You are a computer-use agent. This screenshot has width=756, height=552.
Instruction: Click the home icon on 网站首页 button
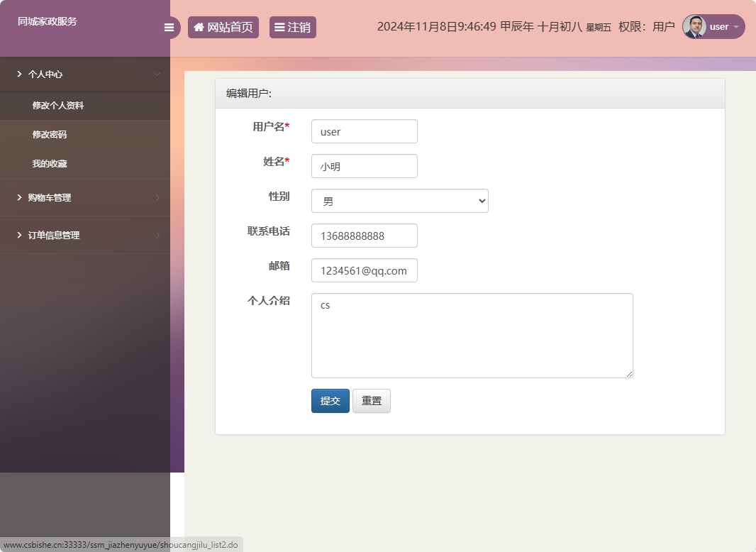199,27
